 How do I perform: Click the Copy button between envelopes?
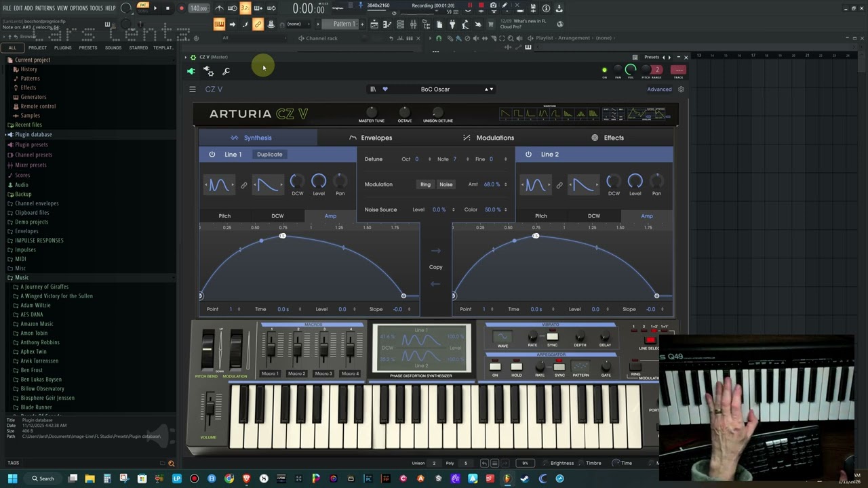point(435,267)
